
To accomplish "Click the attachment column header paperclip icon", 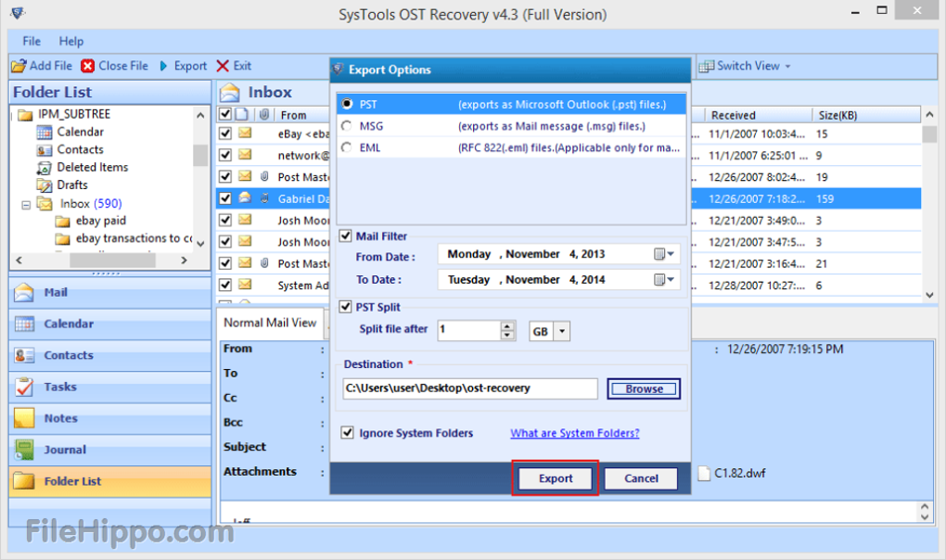I will (264, 115).
